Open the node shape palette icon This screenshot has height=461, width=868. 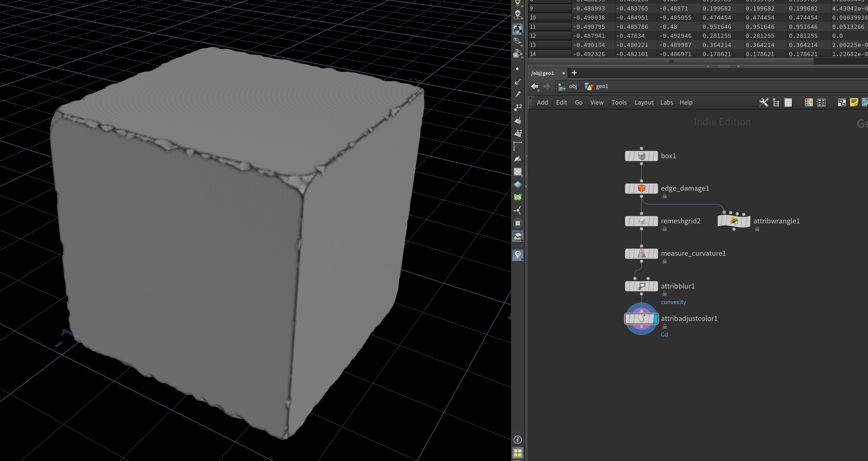point(821,103)
